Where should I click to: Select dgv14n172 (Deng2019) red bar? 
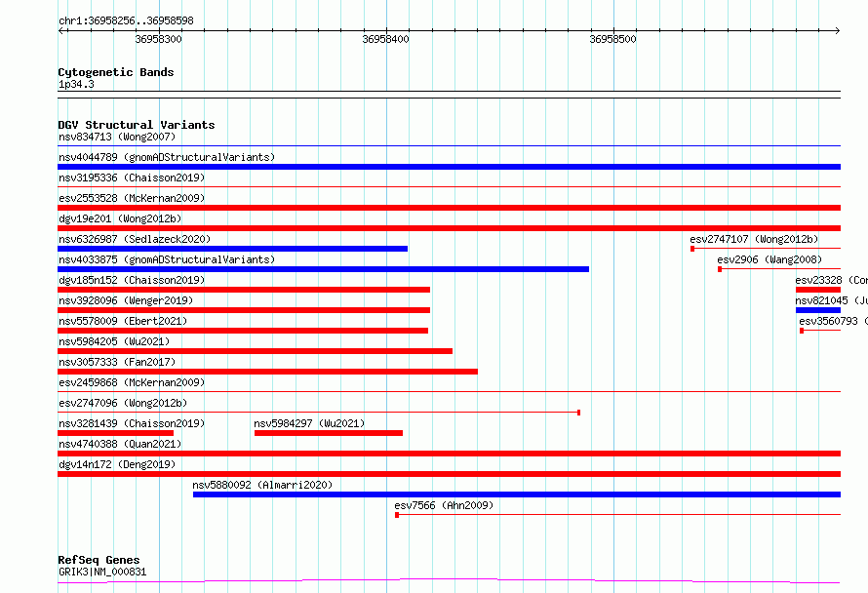pyautogui.click(x=449, y=474)
